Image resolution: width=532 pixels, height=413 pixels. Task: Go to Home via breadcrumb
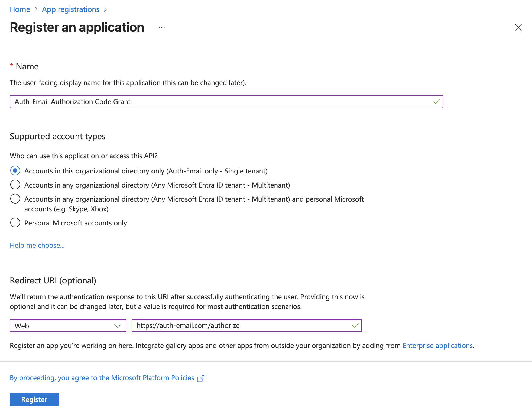(x=20, y=9)
